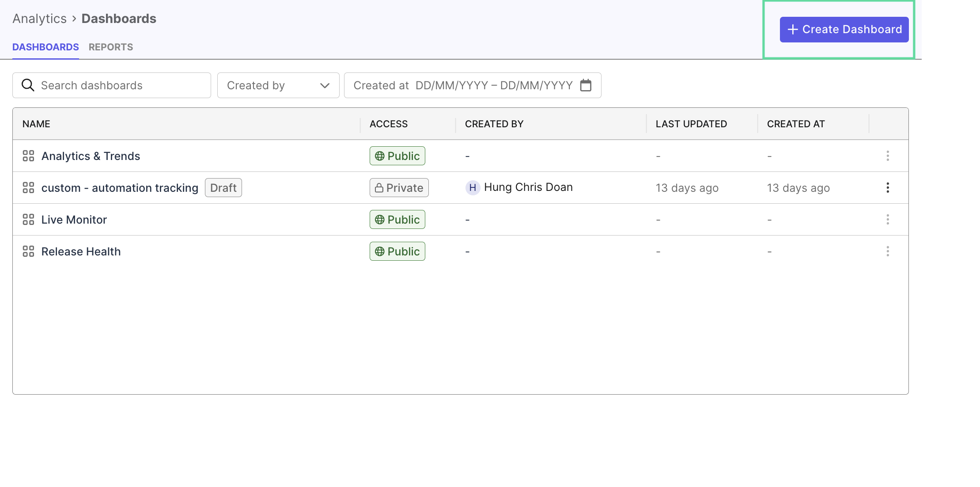This screenshot has height=487, width=980.
Task: Select the DASHBOARDS tab
Action: click(x=45, y=47)
